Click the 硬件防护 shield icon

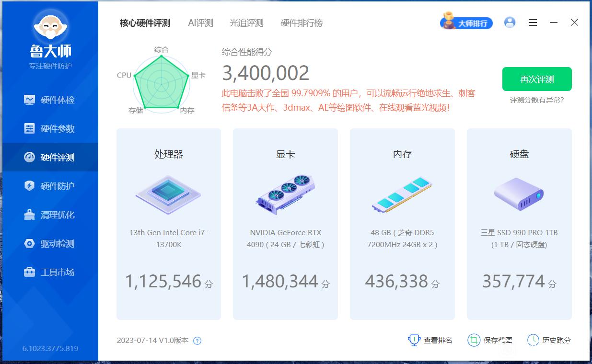[29, 186]
